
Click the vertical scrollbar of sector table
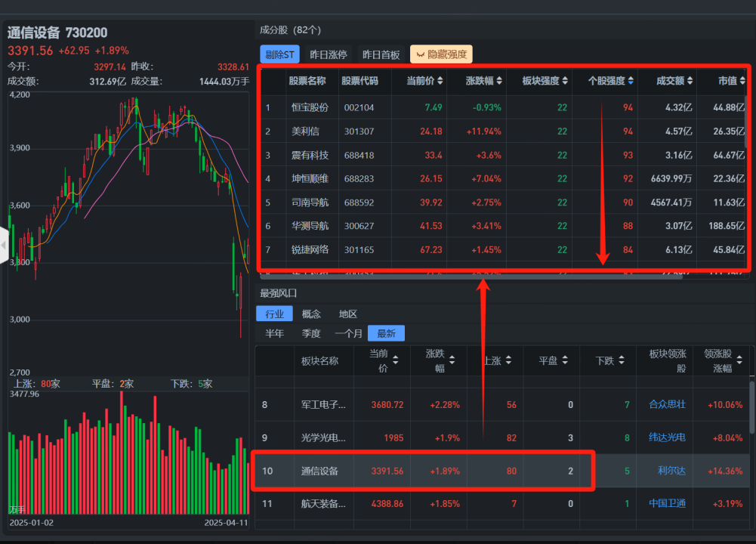[x=751, y=407]
